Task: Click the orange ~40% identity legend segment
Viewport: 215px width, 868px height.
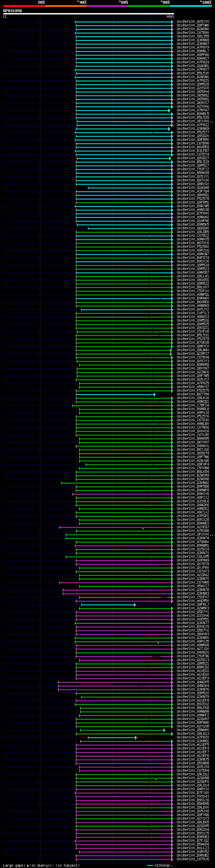Action: pyautogui.click(x=66, y=6)
